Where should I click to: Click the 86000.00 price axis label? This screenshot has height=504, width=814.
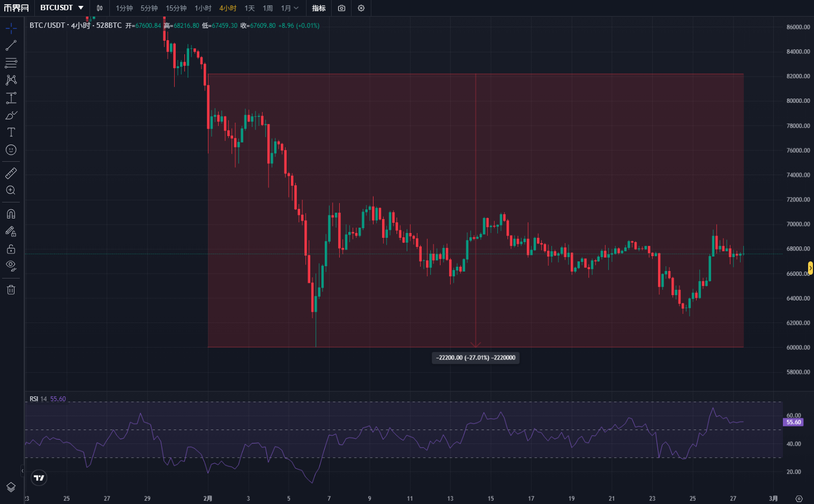pyautogui.click(x=798, y=27)
